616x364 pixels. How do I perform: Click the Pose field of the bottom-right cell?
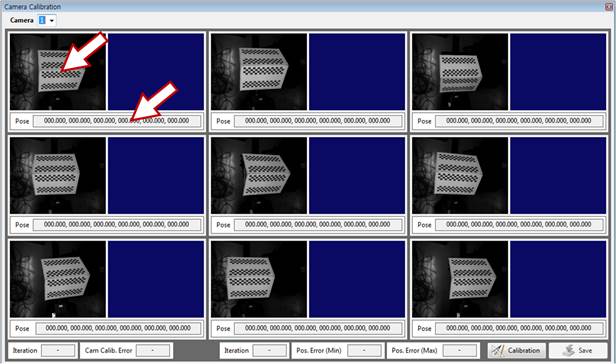click(519, 328)
